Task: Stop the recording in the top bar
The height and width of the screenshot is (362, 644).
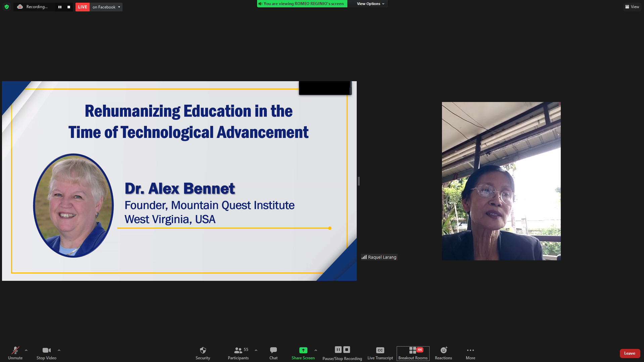Action: [69, 7]
